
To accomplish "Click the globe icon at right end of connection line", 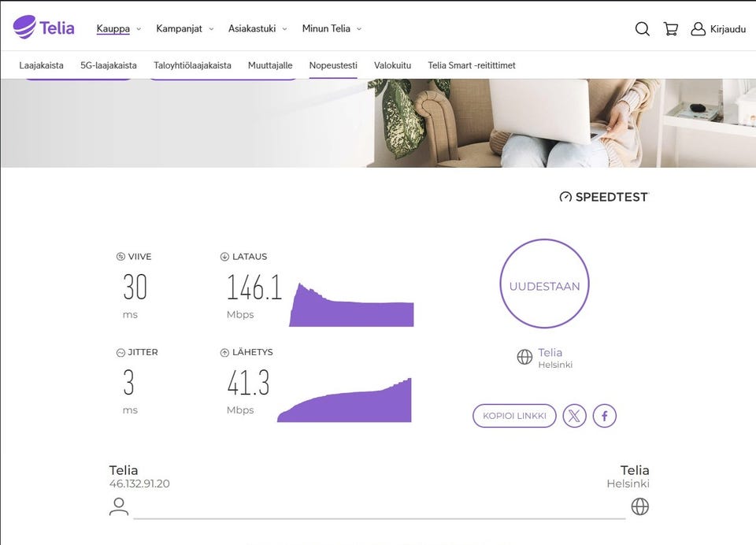I will (x=639, y=506).
